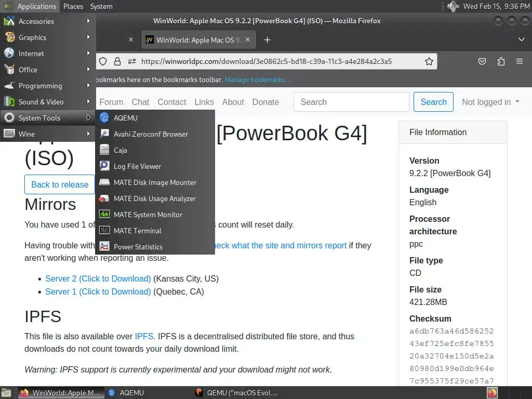Image resolution: width=532 pixels, height=399 pixels.
Task: Open Log File Viewer
Action: tap(155, 166)
